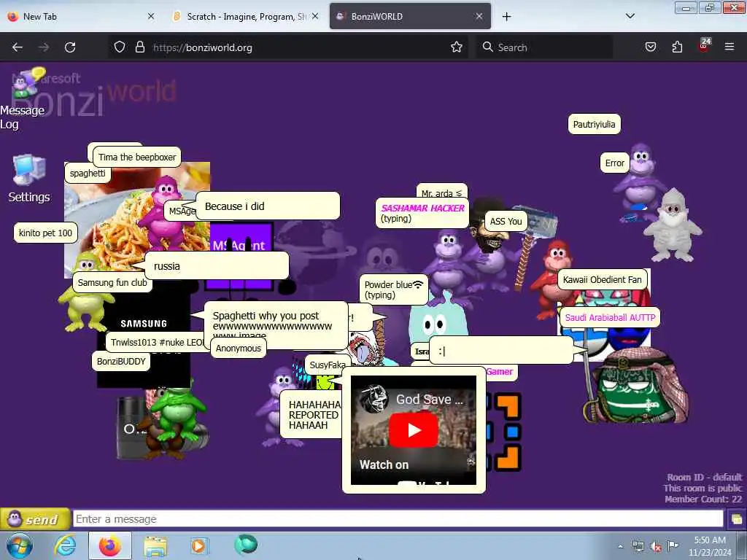
Task: Open the Extensions puzzle icon
Action: [677, 47]
